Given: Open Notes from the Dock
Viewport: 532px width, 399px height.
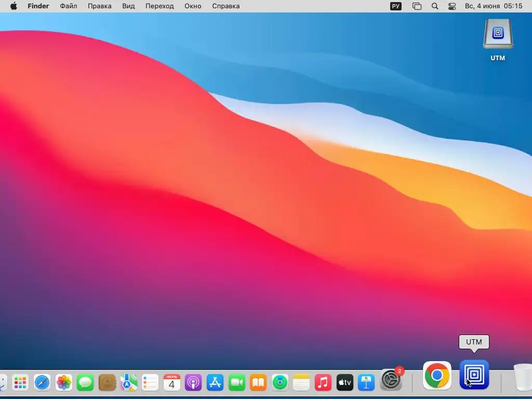Looking at the screenshot, I should point(301,383).
